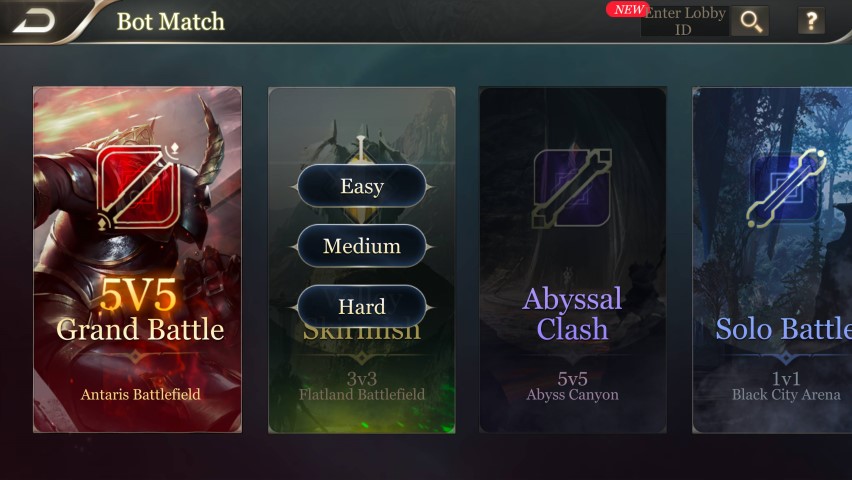852x480 pixels.
Task: Open the Abyssal Clash mode card
Action: click(573, 260)
